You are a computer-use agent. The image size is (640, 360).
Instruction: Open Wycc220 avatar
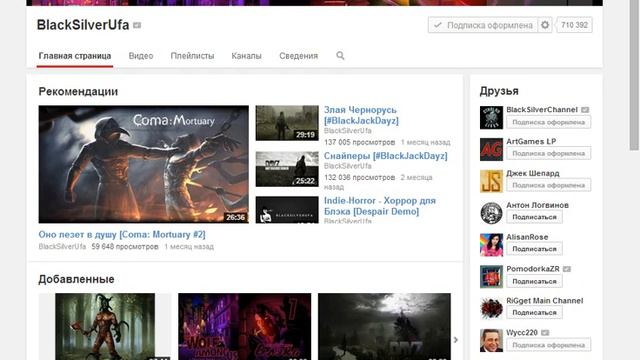[x=491, y=340]
